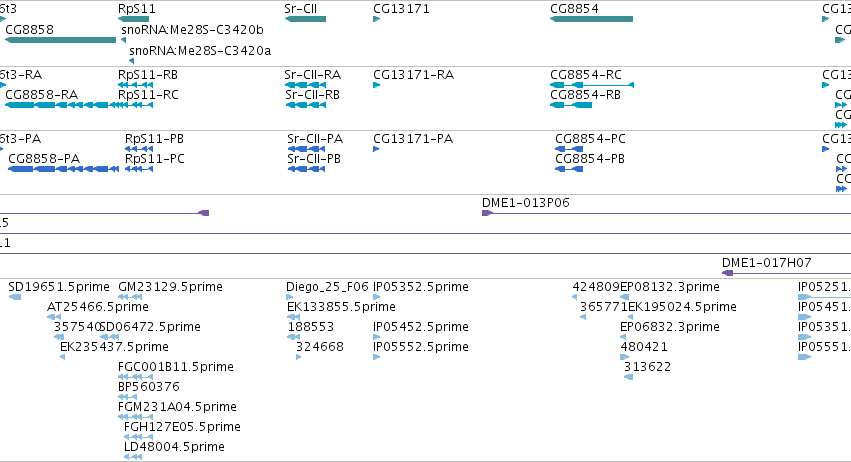The image size is (851, 462).
Task: Select the FGC001B11.5prime EST feature
Action: (x=136, y=377)
